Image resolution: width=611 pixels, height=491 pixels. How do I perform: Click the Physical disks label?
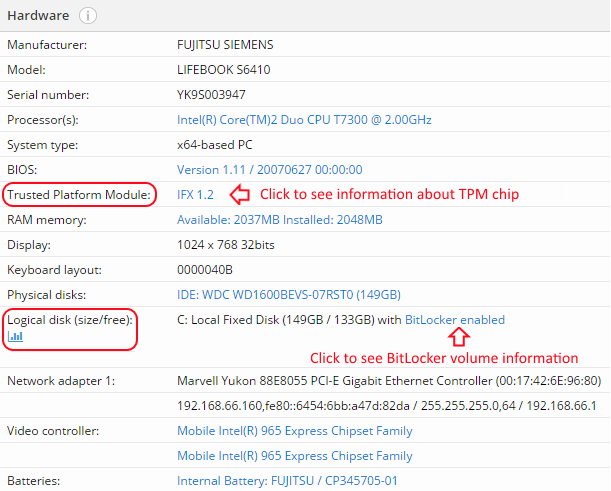46,295
